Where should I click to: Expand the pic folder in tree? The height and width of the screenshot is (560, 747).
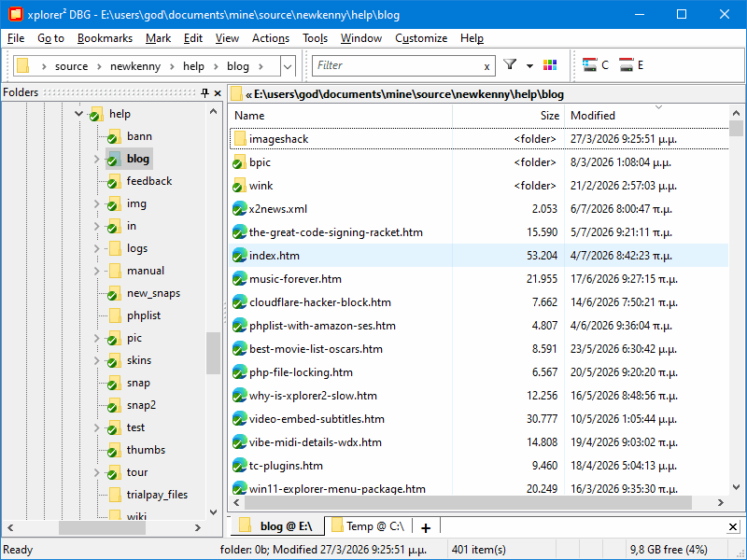coord(96,338)
